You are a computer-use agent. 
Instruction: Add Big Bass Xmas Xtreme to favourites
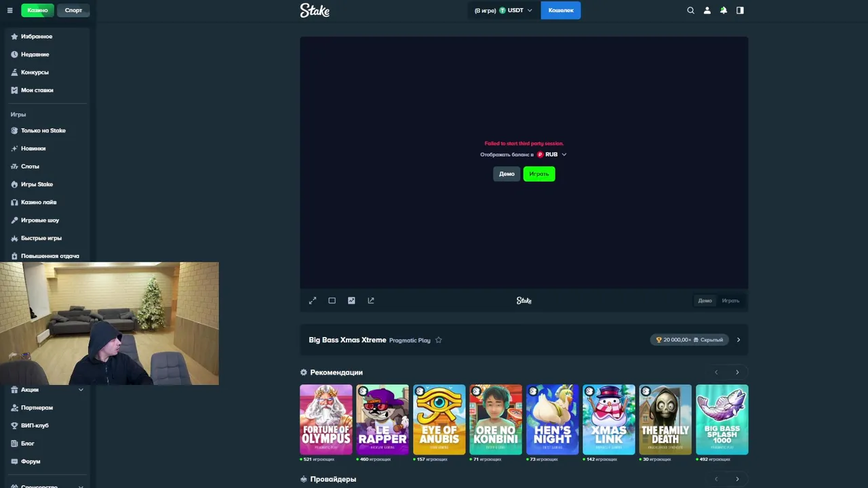pos(439,340)
